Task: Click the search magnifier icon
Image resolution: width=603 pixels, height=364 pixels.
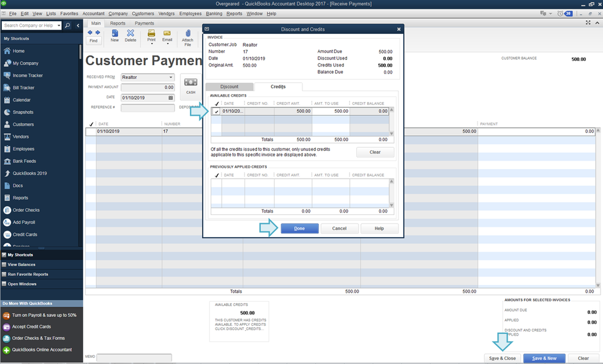Action: coord(68,25)
